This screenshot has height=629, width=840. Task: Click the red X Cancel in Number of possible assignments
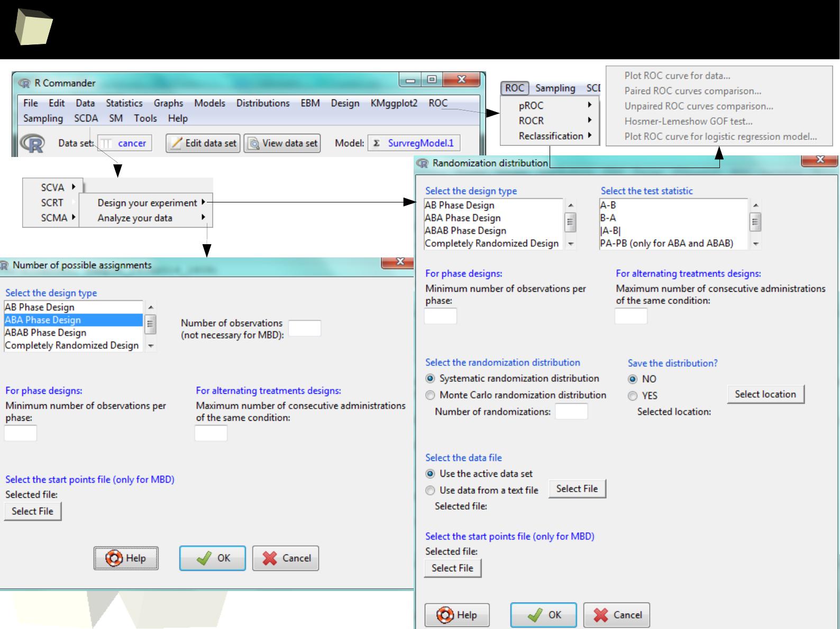coord(270,558)
